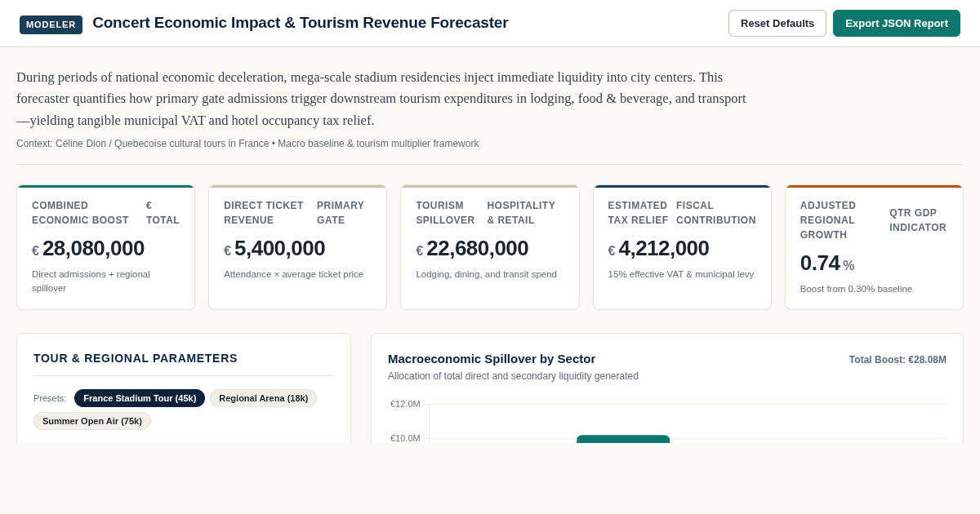Click the 'TOUR & REGIONAL PARAMETERS' heading
Viewport: 980px width, 514px height.
coord(136,358)
